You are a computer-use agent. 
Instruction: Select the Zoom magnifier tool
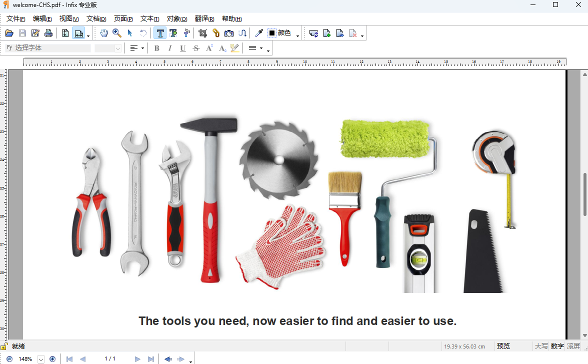pyautogui.click(x=116, y=33)
